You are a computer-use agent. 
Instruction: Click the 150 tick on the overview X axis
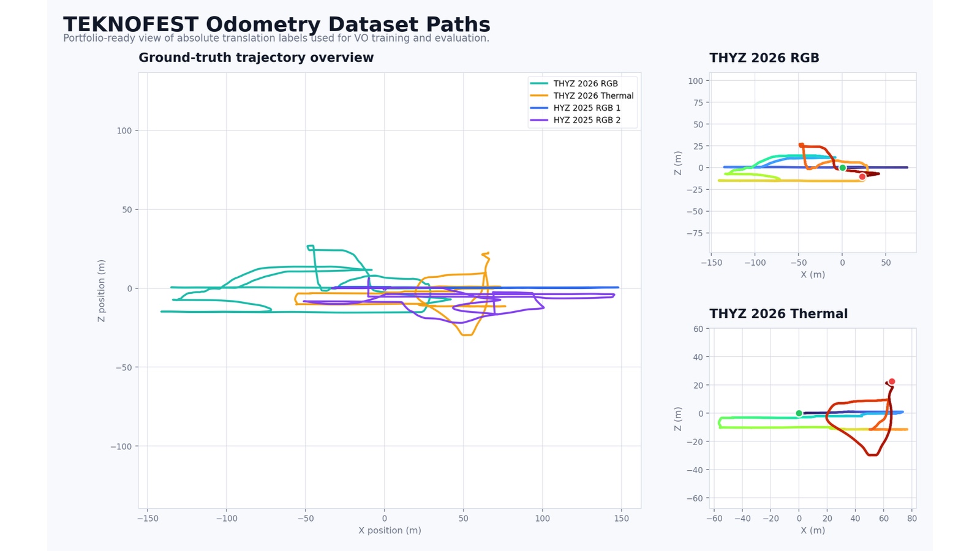pos(621,519)
